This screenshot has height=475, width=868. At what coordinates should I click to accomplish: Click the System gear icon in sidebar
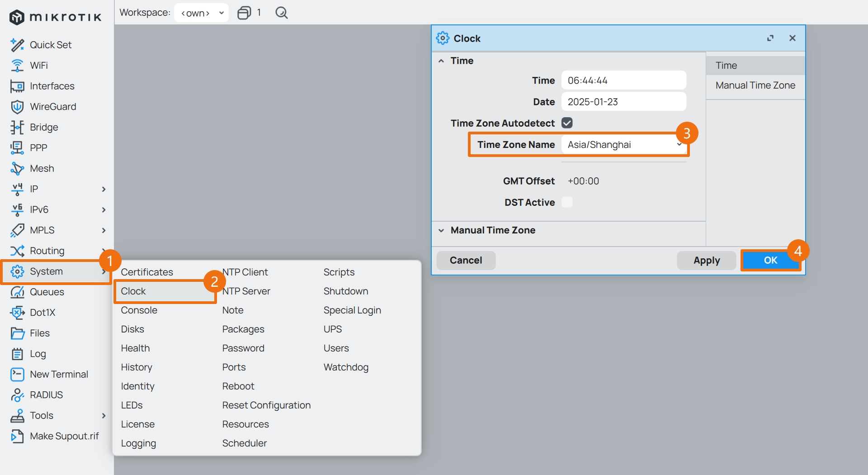17,271
